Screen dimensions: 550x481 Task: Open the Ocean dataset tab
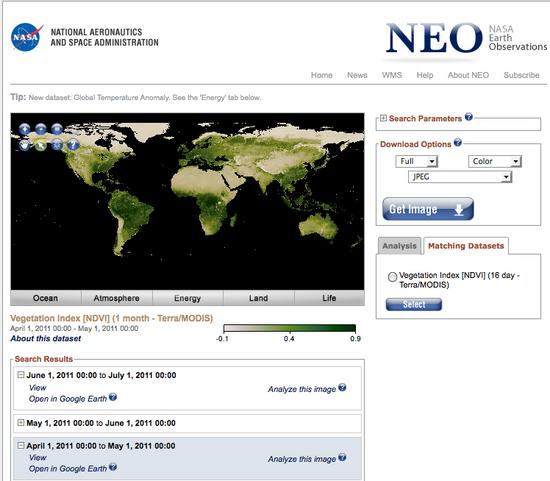click(x=46, y=298)
